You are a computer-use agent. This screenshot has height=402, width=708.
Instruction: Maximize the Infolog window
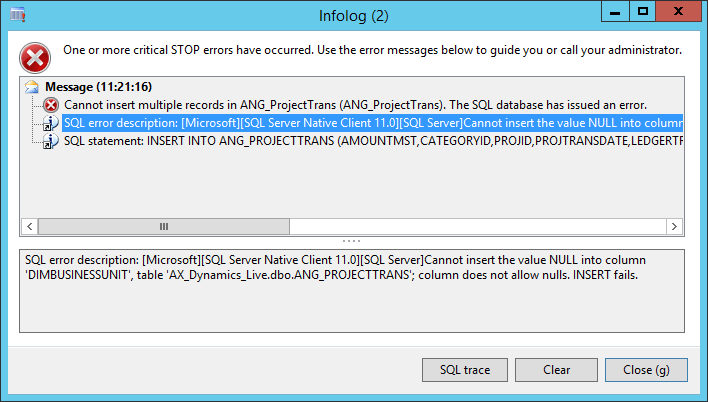pyautogui.click(x=643, y=11)
